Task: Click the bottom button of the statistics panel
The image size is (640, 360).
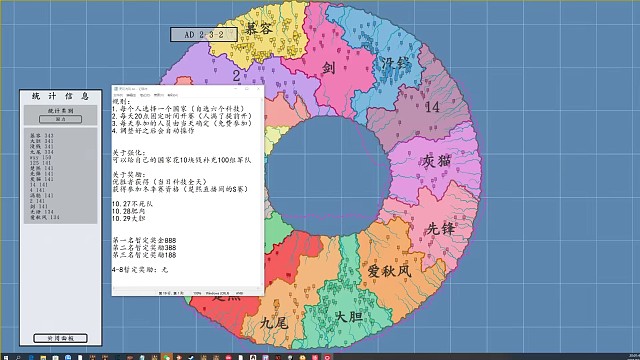Action: click(x=60, y=338)
